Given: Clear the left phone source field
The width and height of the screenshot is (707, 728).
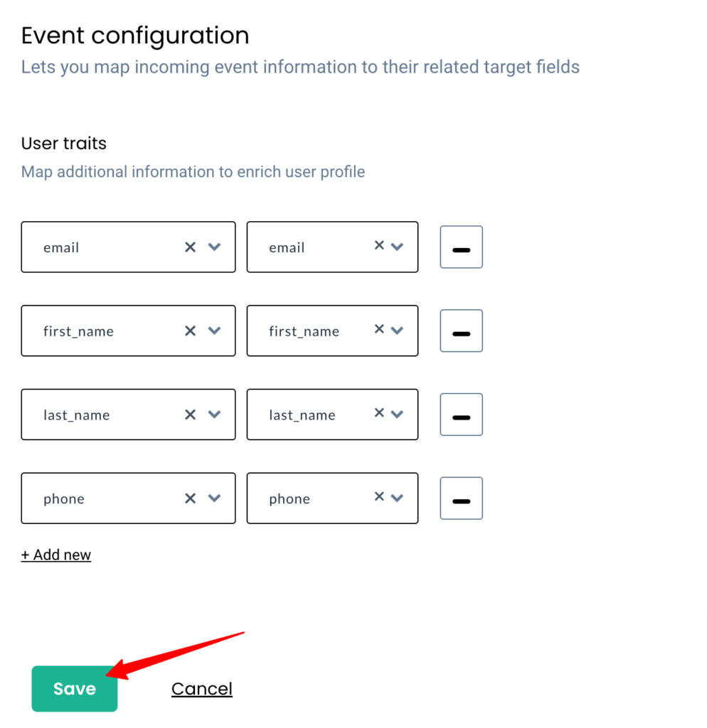Looking at the screenshot, I should click(x=190, y=498).
